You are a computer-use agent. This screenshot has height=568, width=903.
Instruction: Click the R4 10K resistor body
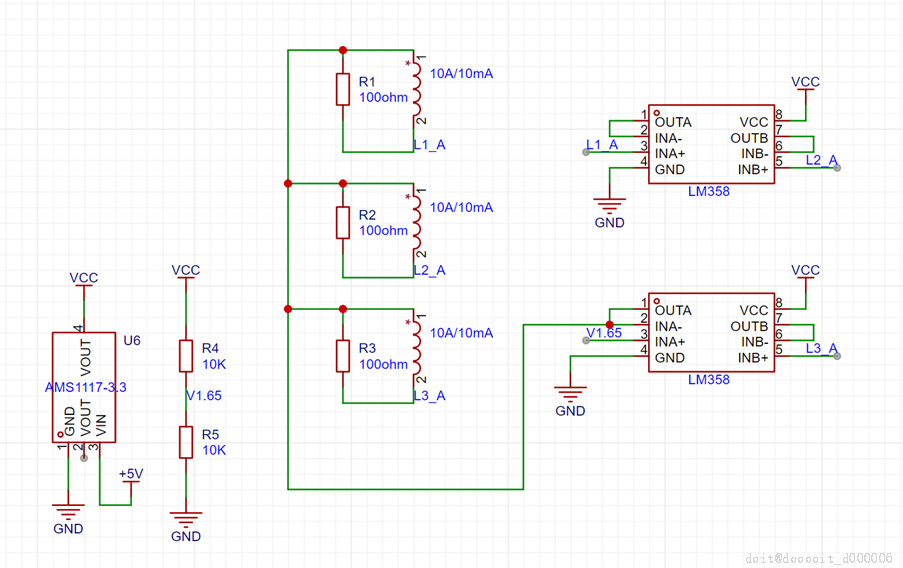185,356
